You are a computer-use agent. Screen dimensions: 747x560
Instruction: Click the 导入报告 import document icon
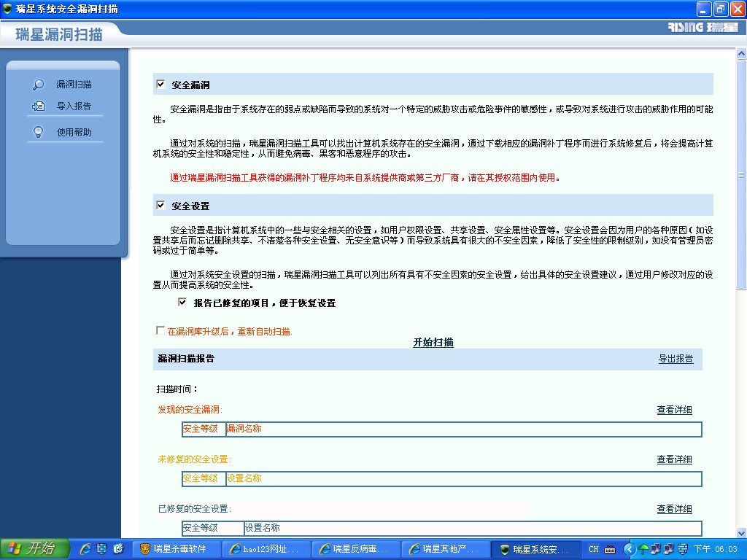tap(39, 106)
